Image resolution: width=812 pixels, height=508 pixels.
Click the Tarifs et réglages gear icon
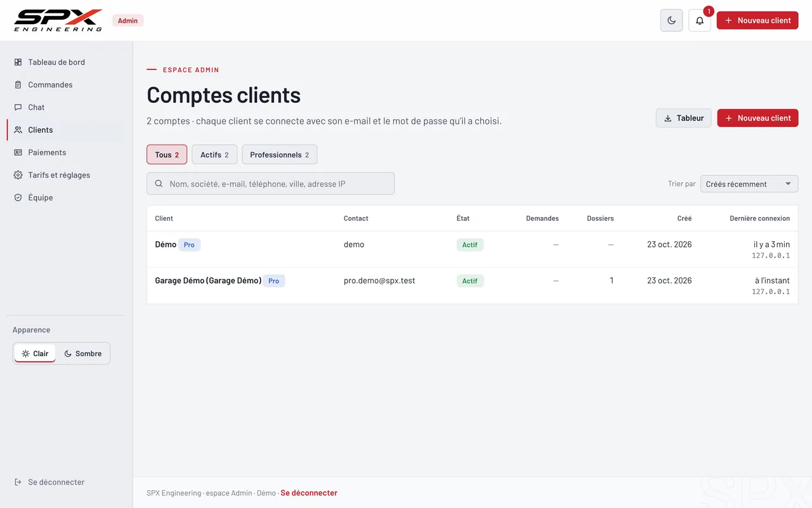[18, 175]
